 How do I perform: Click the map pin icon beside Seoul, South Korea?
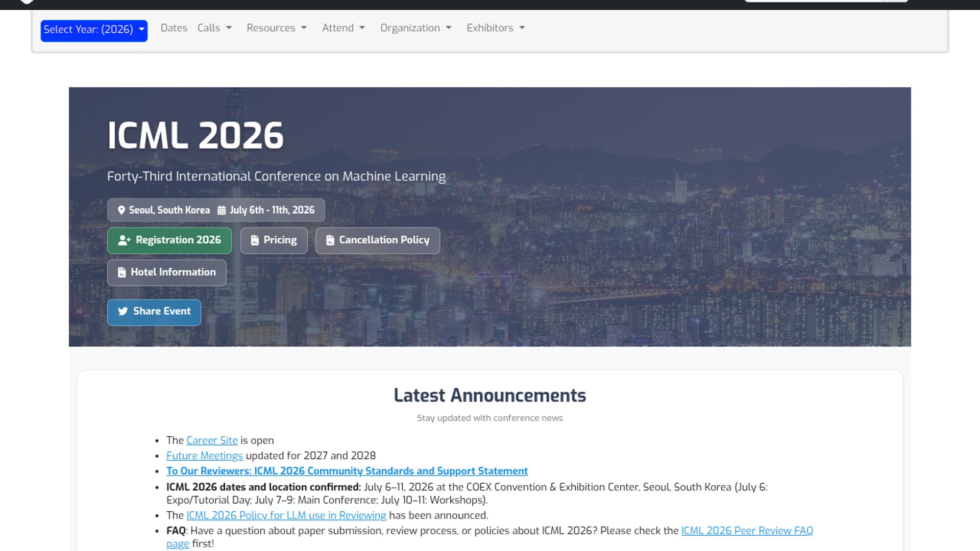[121, 210]
